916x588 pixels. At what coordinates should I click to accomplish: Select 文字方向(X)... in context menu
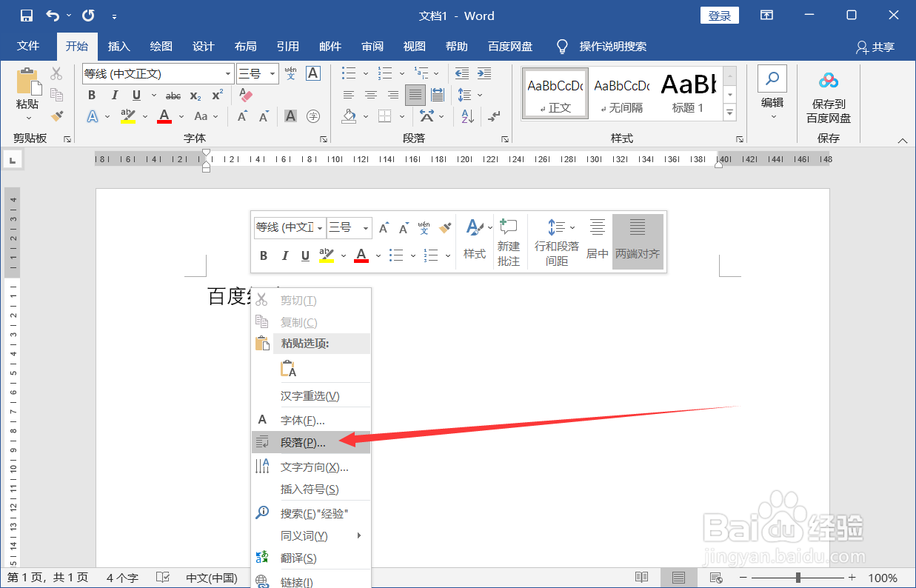click(311, 467)
